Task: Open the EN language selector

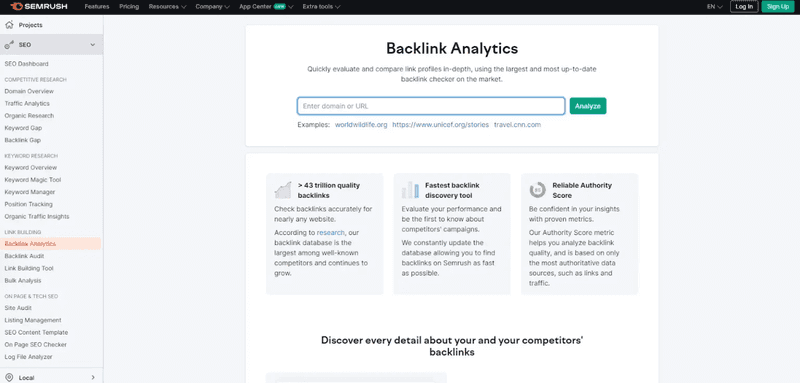Action: click(x=714, y=7)
